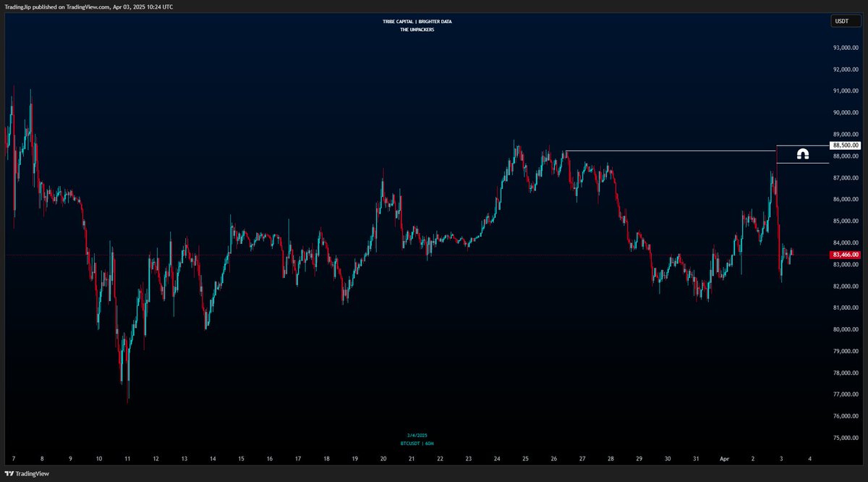
Task: Click the Apr label on time axis
Action: click(x=725, y=459)
